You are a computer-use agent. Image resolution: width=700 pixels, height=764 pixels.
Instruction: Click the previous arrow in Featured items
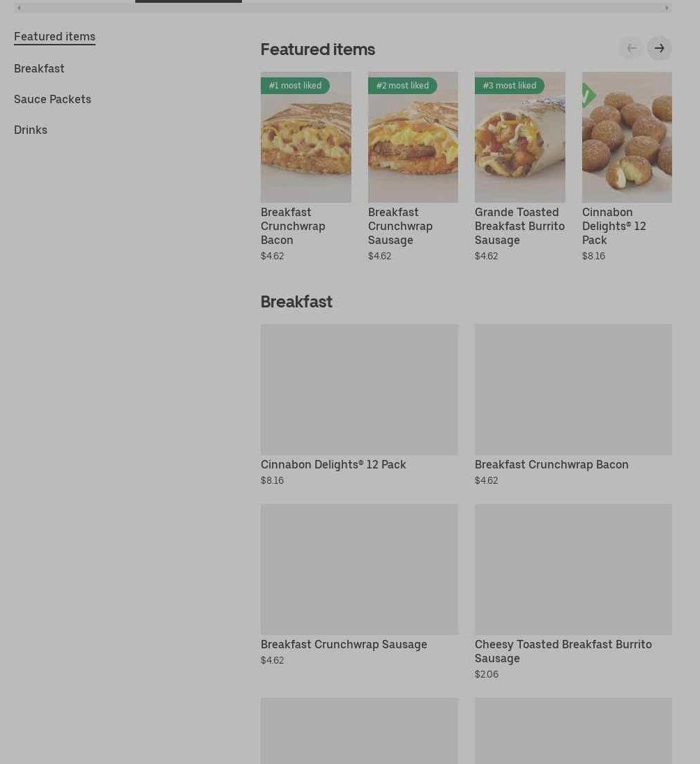(x=631, y=48)
